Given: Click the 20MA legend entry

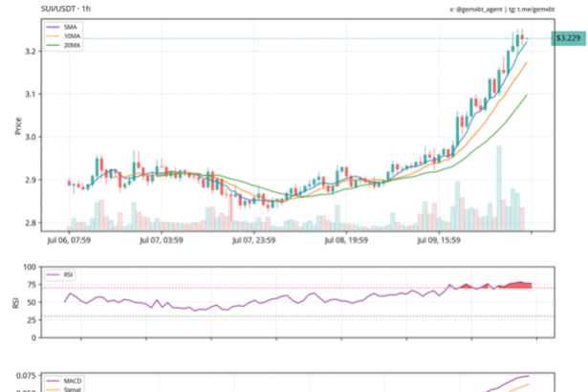Looking at the screenshot, I should tap(72, 46).
